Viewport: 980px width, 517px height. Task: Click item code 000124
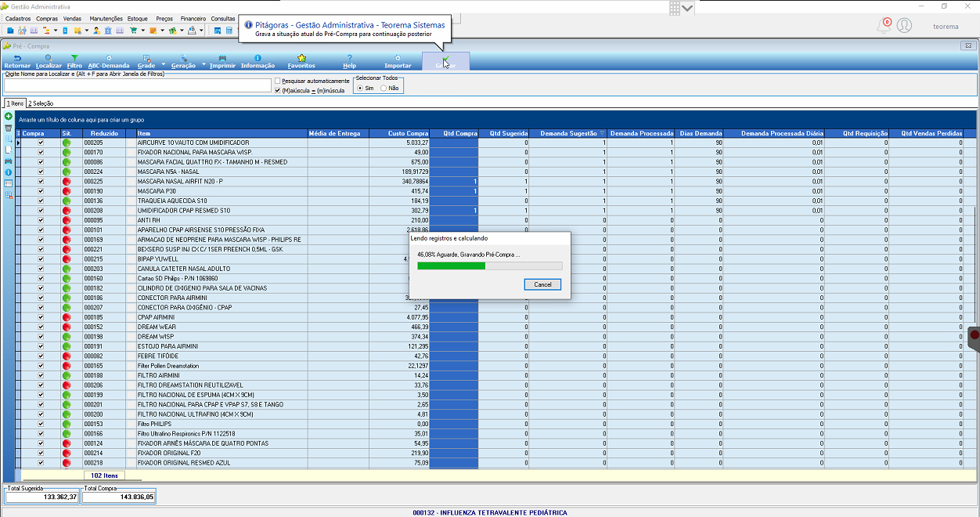pyautogui.click(x=94, y=443)
